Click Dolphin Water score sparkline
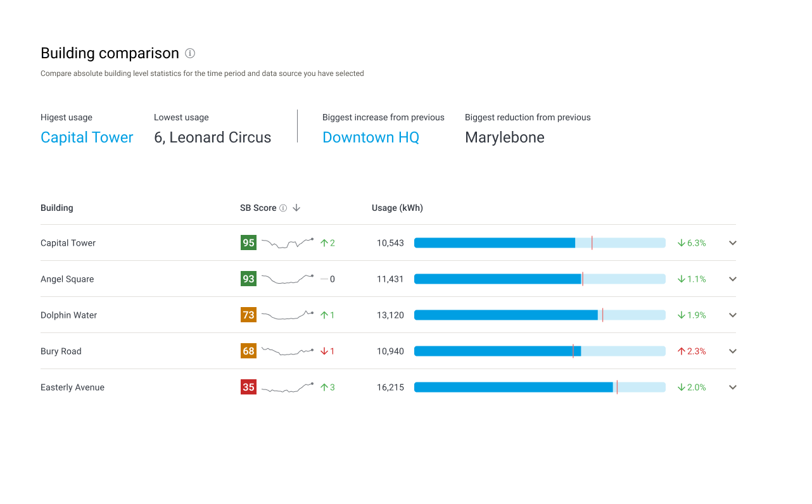This screenshot has height=504, width=812. click(x=288, y=315)
